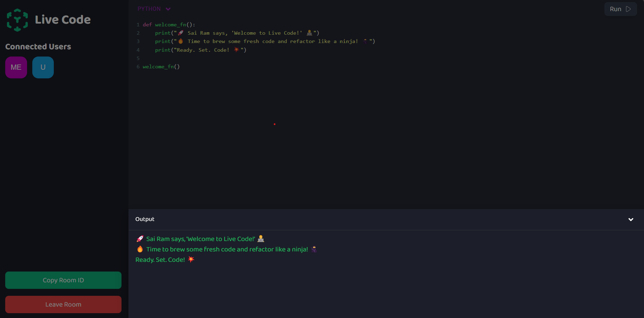The height and width of the screenshot is (318, 644).
Task: Click the Connected Users heading
Action: click(38, 46)
